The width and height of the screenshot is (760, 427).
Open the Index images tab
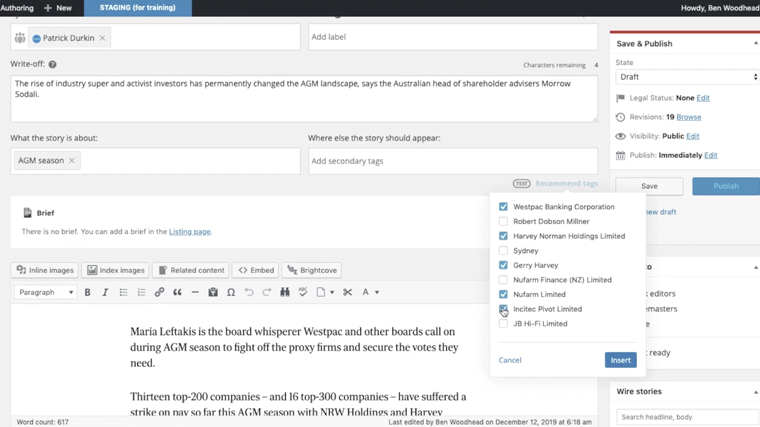point(115,270)
